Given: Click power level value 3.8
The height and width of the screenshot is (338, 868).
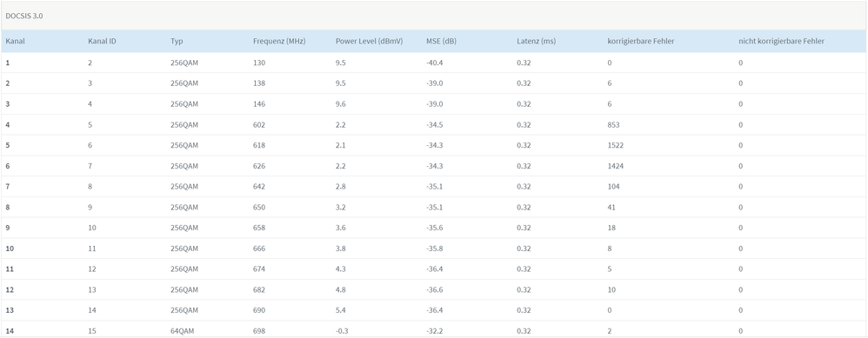Looking at the screenshot, I should pyautogui.click(x=340, y=249).
